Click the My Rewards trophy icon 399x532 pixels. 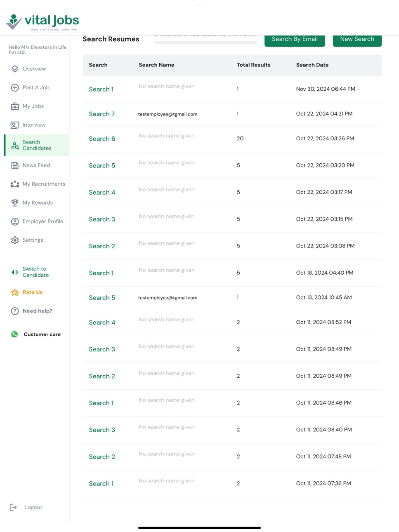point(15,202)
